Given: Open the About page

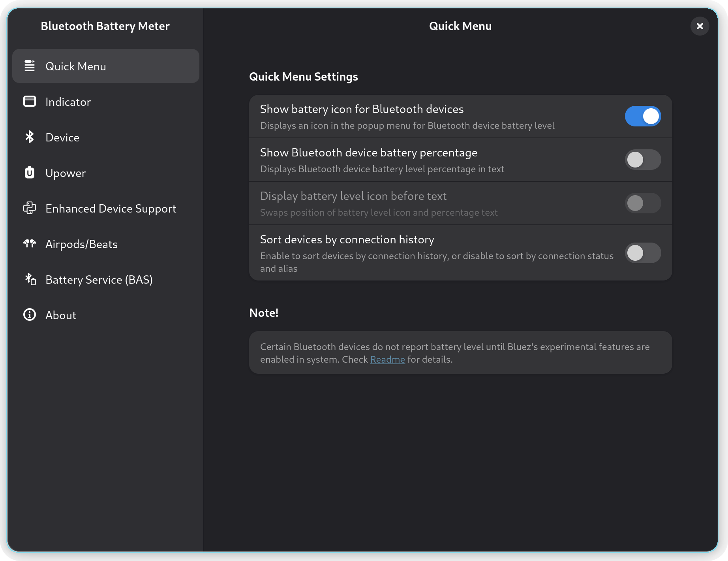Looking at the screenshot, I should tap(106, 315).
